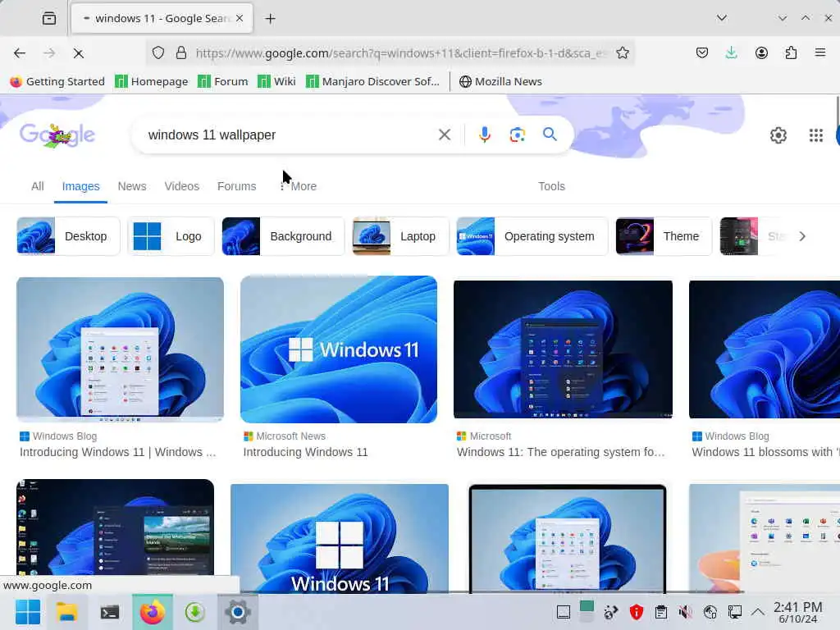Screen dimensions: 840x630
Task: Open Google quick settings gear
Action: pos(778,135)
